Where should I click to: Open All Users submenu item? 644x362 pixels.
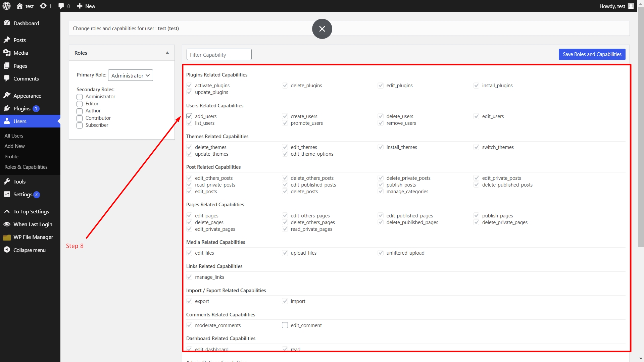coord(14,136)
